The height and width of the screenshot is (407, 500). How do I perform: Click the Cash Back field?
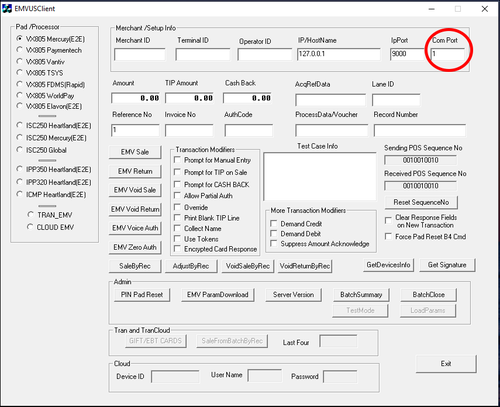247,98
